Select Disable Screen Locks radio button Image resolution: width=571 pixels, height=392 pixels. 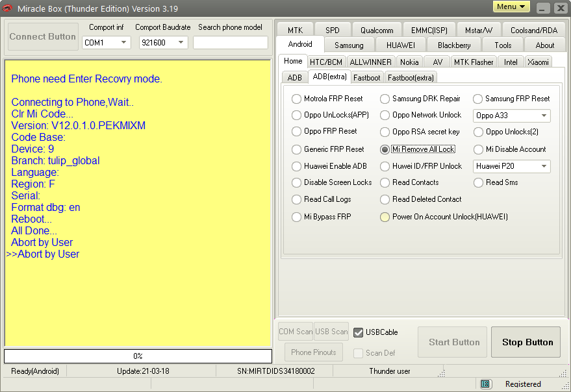tap(296, 183)
